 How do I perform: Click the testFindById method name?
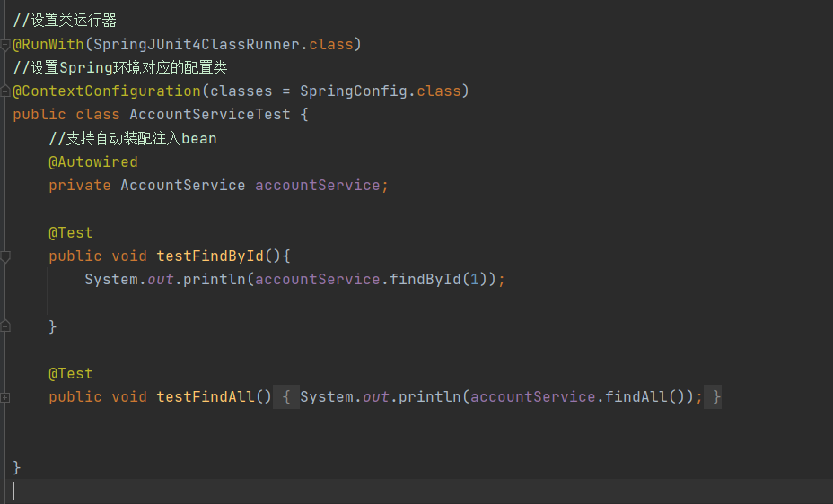point(210,256)
